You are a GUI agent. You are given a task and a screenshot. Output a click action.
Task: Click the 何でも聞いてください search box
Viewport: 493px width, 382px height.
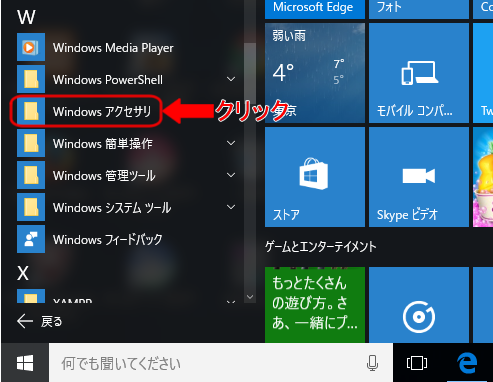click(x=221, y=363)
